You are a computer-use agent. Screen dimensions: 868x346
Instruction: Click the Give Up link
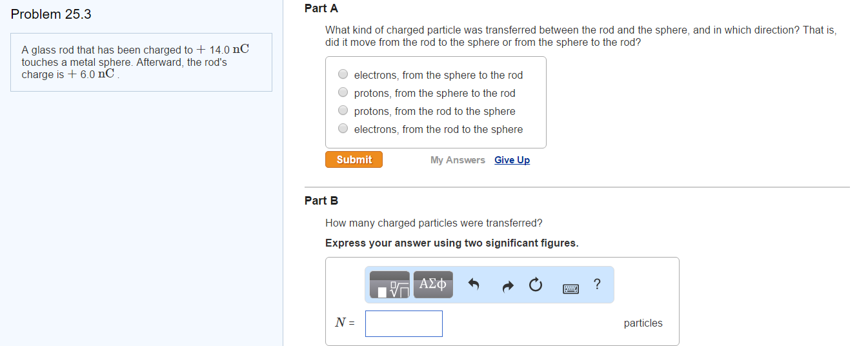pos(512,160)
